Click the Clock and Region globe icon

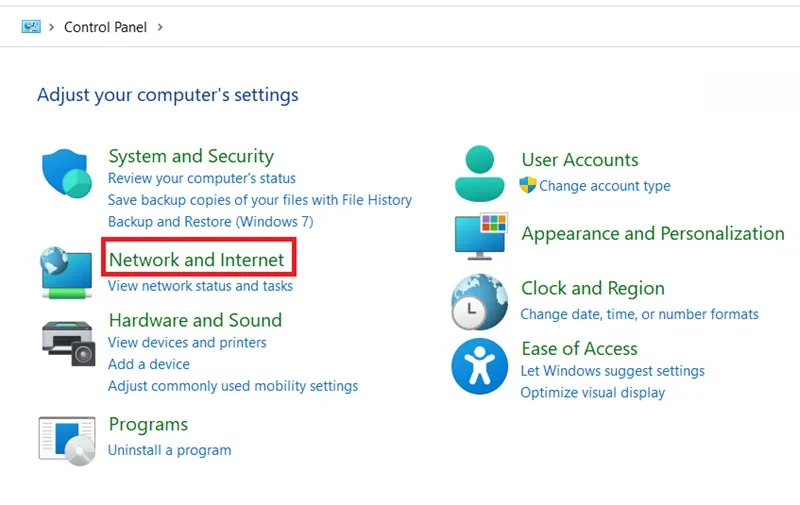479,302
